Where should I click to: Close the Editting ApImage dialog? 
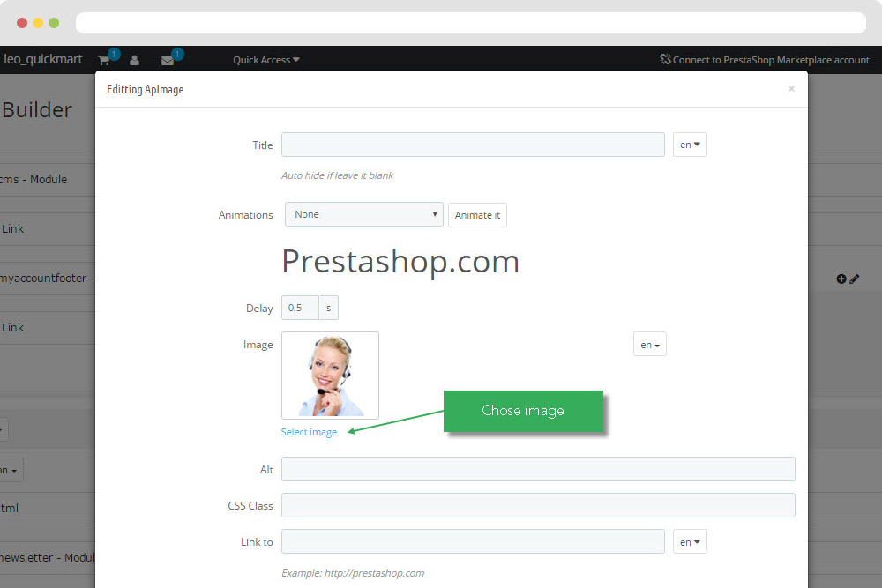791,89
